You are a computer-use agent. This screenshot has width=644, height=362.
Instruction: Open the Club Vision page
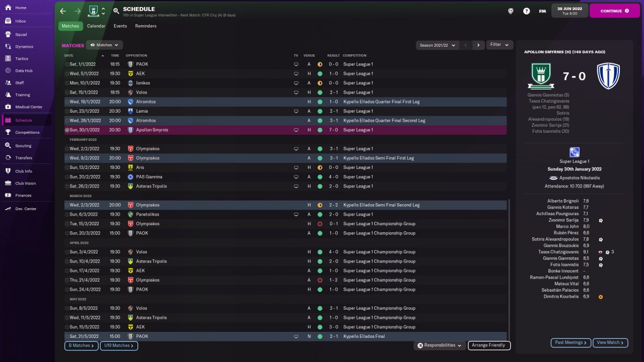click(26, 184)
